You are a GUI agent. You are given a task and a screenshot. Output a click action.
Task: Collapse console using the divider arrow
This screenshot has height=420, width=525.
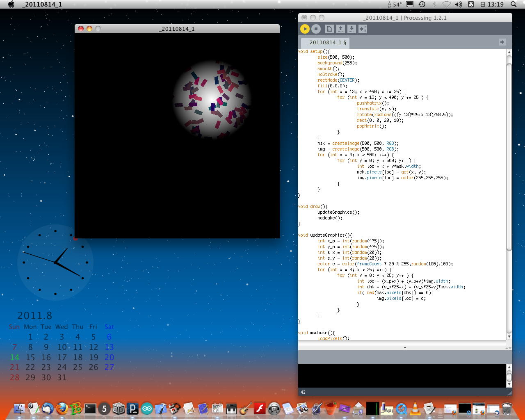pos(405,347)
